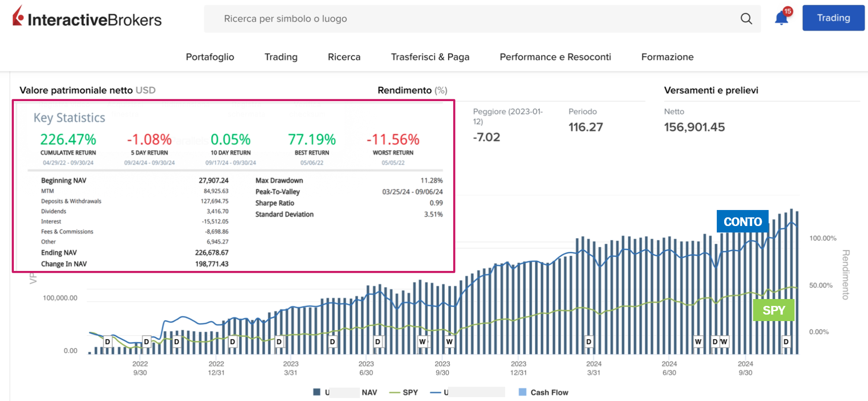Open the Portafoglio menu item

(x=210, y=57)
